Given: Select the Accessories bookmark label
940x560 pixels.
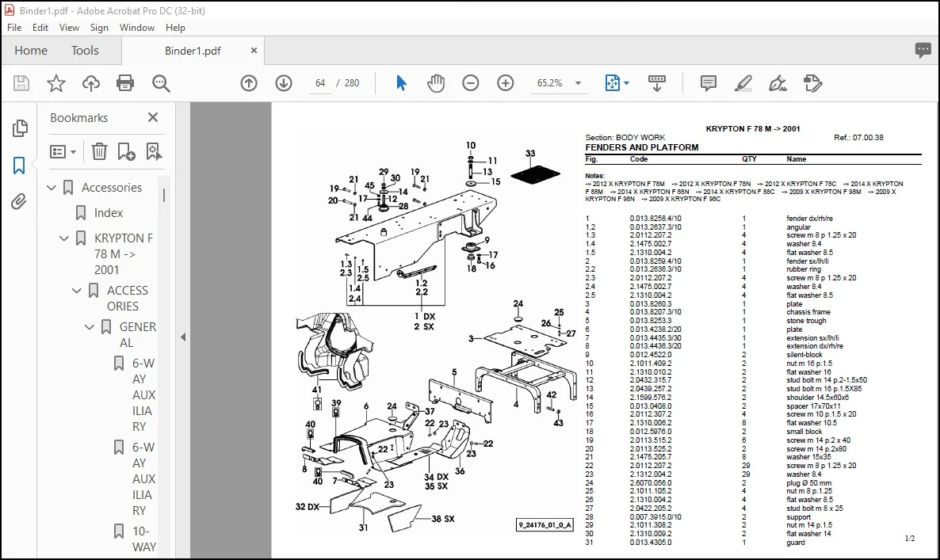Looking at the screenshot, I should (112, 188).
